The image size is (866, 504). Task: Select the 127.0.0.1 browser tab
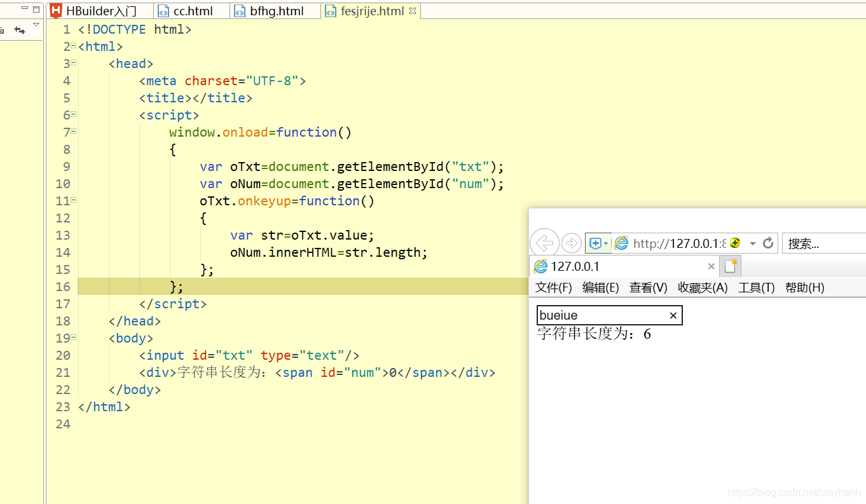[625, 266]
